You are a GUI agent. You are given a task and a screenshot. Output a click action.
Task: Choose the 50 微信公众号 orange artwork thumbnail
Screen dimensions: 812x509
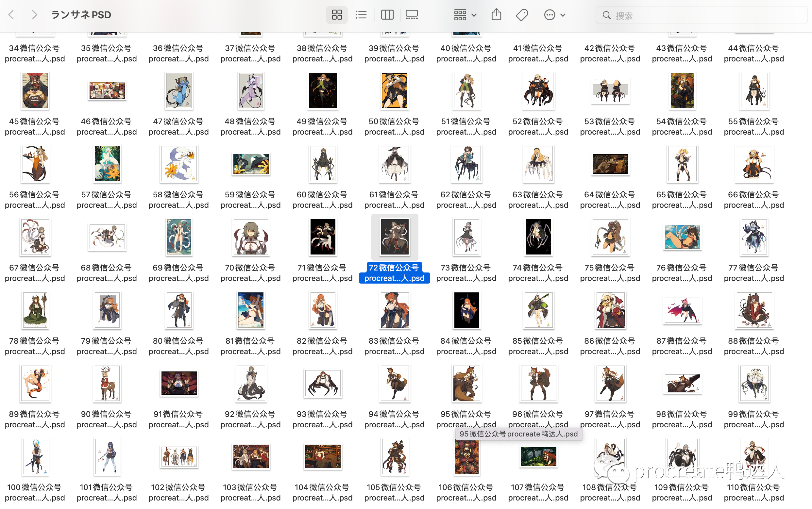point(395,90)
